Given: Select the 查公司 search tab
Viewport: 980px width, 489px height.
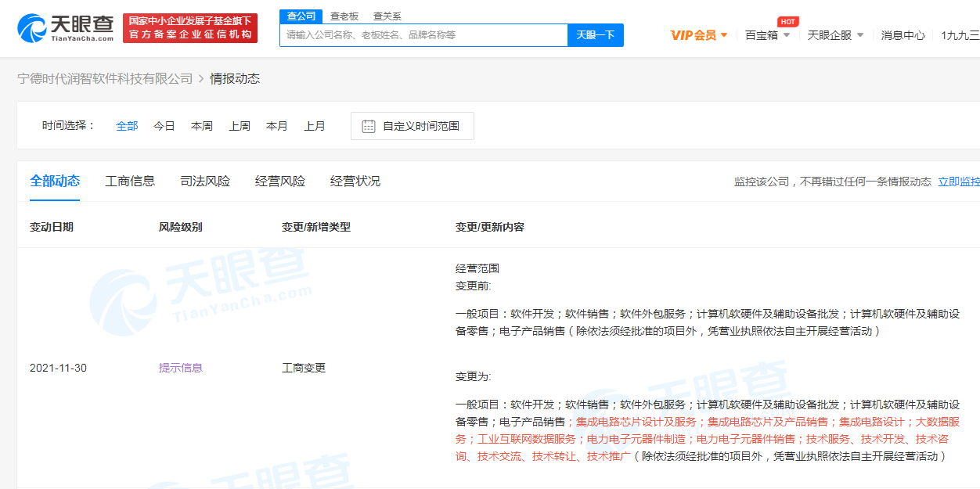Looking at the screenshot, I should (301, 16).
